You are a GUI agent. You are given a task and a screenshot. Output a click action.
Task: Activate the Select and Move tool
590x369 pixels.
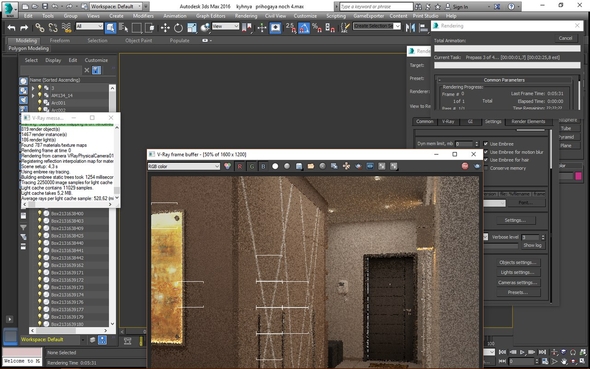[x=165, y=27]
